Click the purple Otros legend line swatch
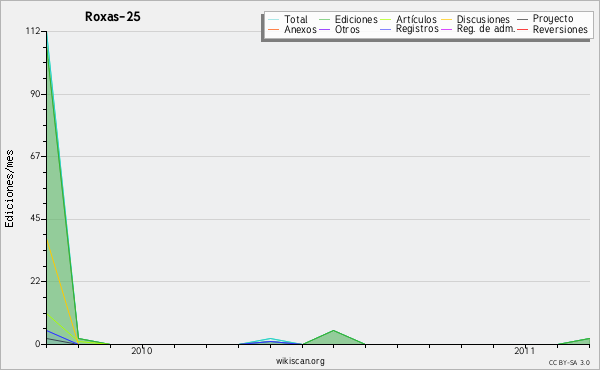Image resolution: width=600 pixels, height=370 pixels. pyautogui.click(x=324, y=29)
